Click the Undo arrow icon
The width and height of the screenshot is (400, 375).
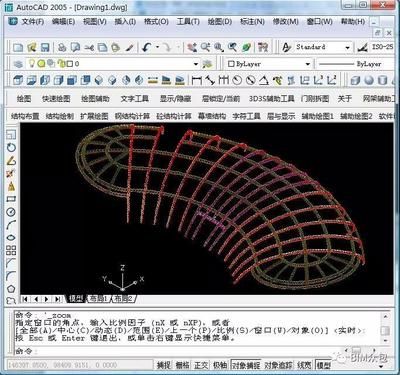tap(147, 47)
